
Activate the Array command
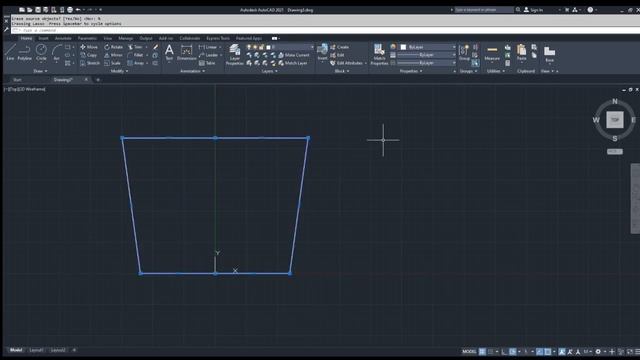click(x=136, y=63)
